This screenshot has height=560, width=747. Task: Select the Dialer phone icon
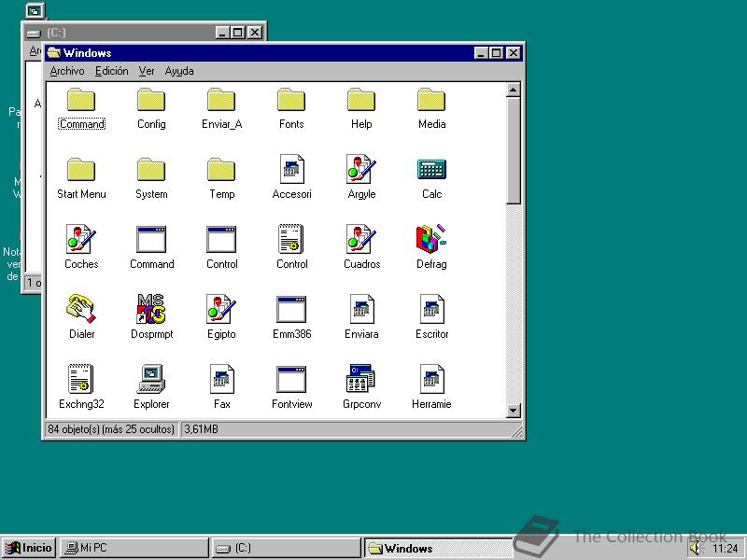(81, 309)
